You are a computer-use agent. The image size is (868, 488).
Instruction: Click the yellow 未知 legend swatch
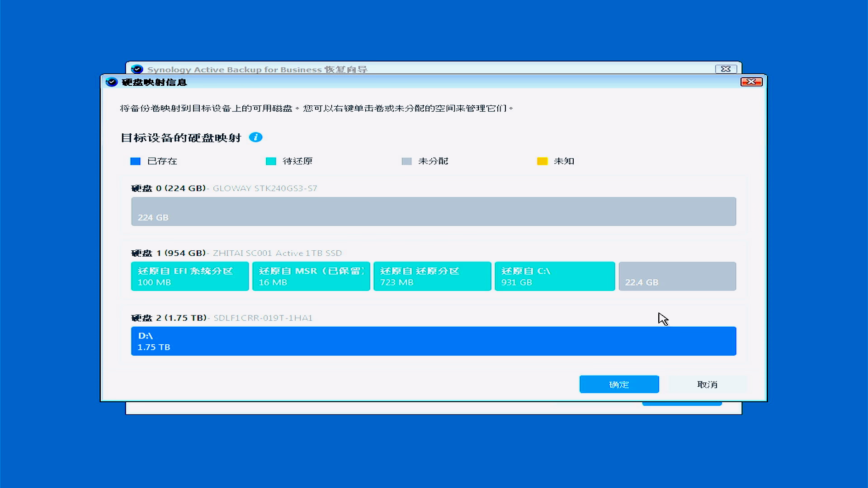[x=542, y=161]
